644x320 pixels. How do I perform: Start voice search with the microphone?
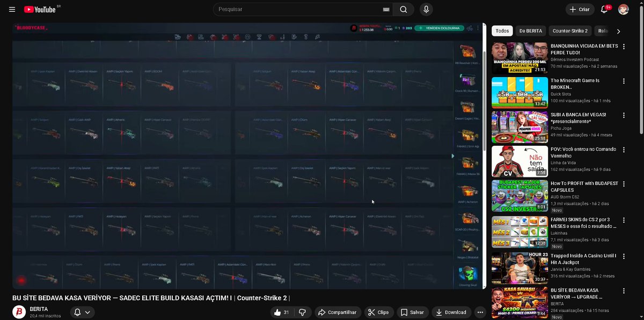(426, 9)
